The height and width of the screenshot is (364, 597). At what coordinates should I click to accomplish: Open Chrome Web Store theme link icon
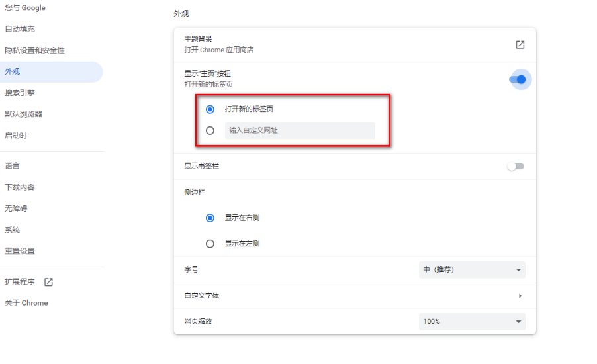(520, 44)
